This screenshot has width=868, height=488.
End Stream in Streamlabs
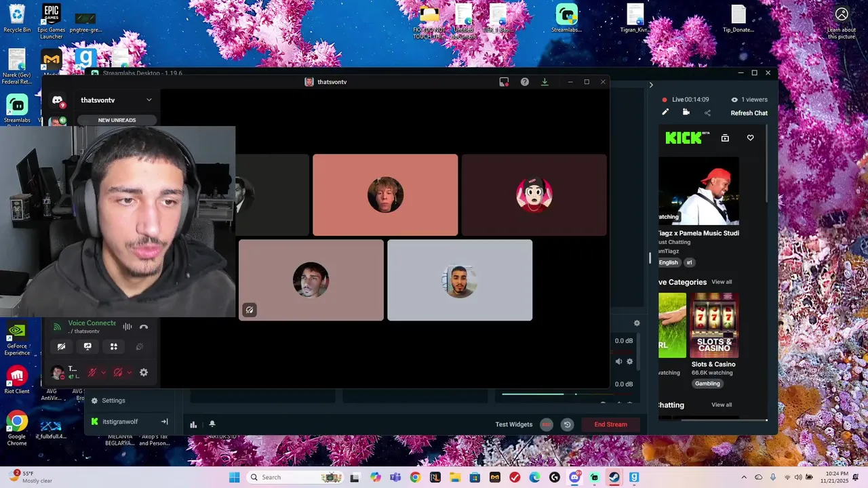tap(610, 424)
